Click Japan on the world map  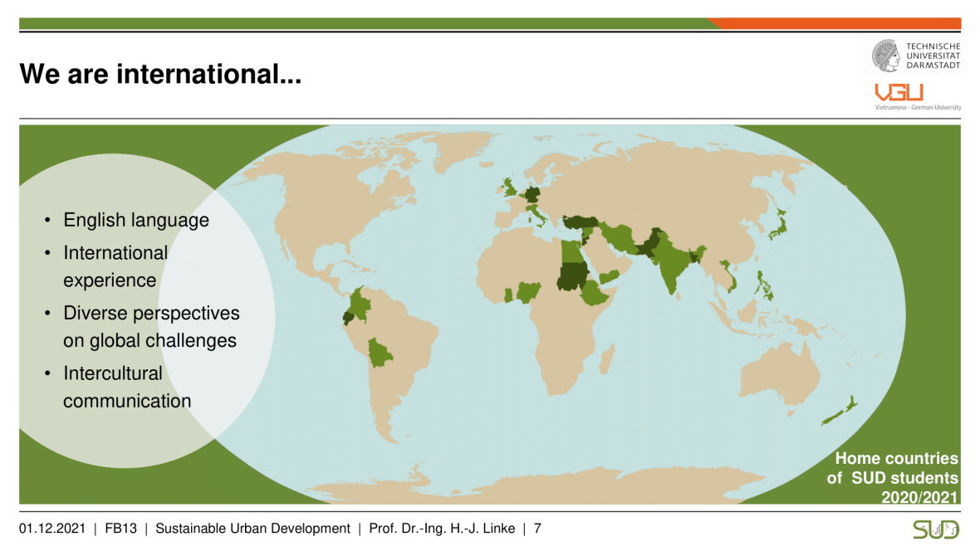point(779,224)
